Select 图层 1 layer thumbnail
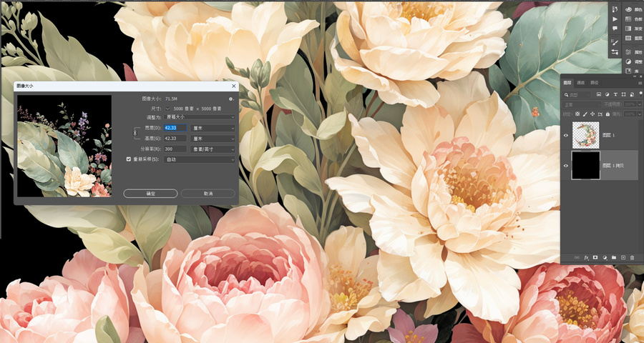 coord(585,135)
